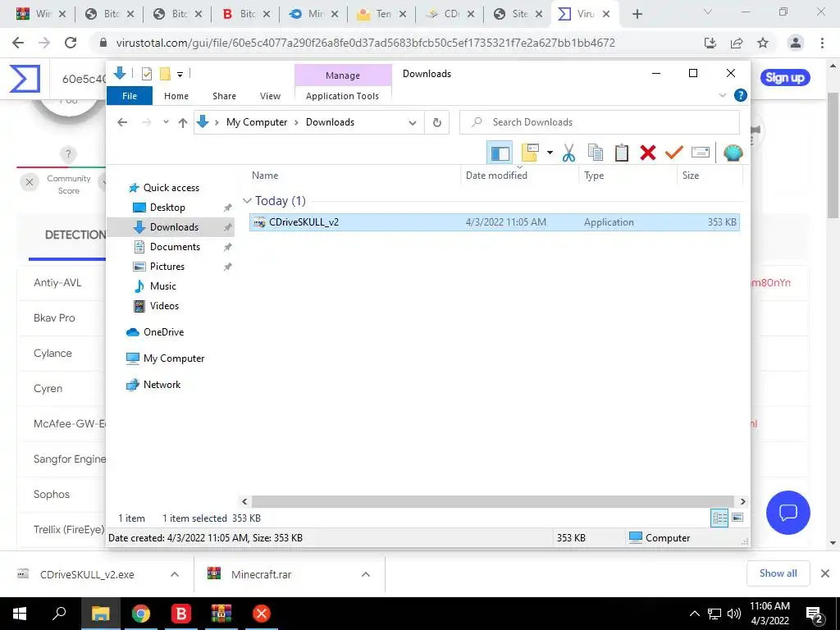Select the CDriveSKULL_v2 file row
Image resolution: width=840 pixels, height=630 pixels.
(x=494, y=222)
